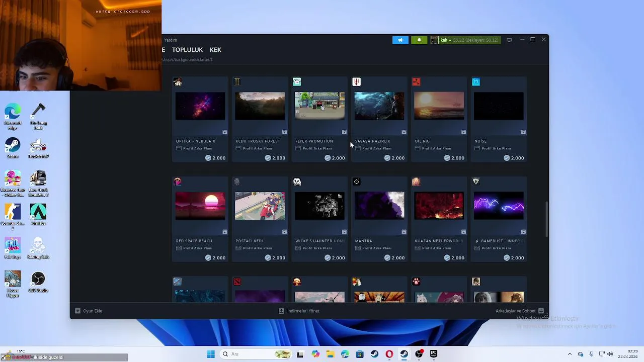Click game icon above Khazan Netherworld
The image size is (644, 362).
click(416, 182)
